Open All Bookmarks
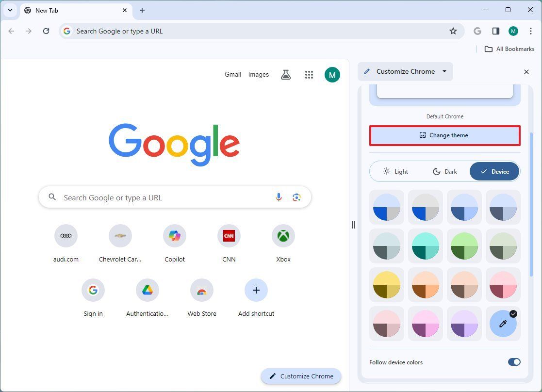The image size is (542, 392). 509,49
